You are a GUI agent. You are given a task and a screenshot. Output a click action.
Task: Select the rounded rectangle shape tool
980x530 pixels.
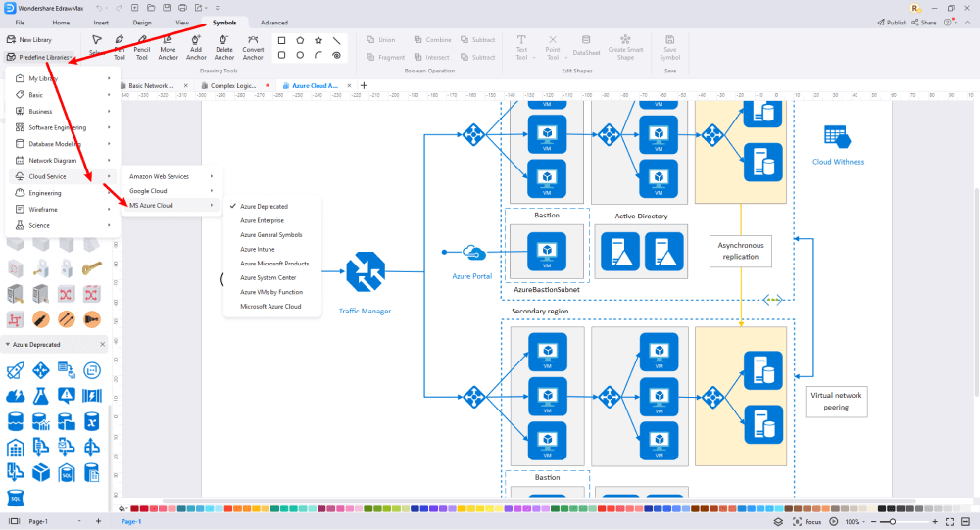point(281,55)
